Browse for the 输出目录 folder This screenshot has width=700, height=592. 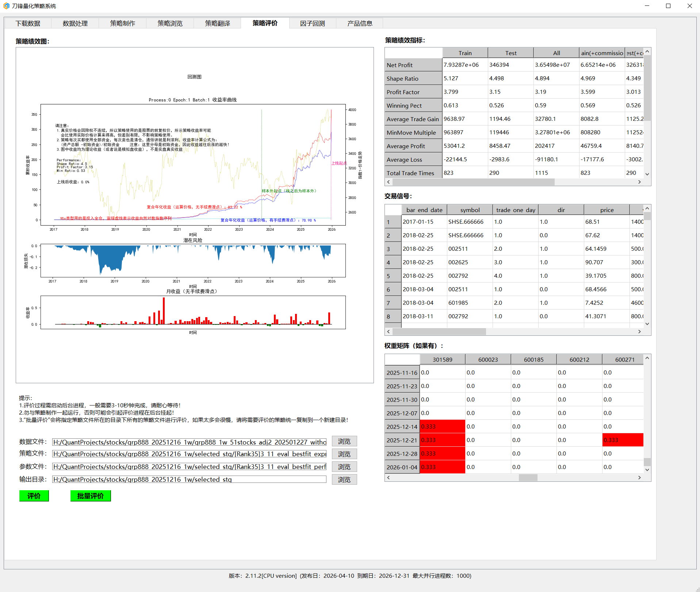pyautogui.click(x=344, y=480)
